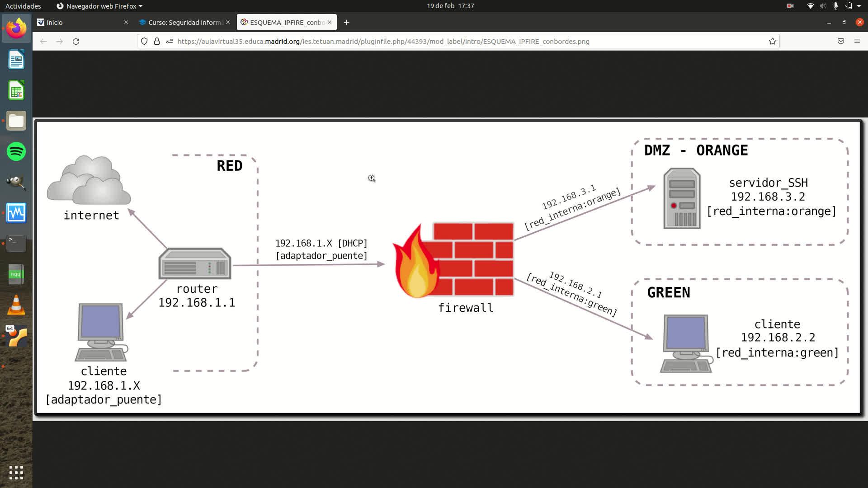Viewport: 868px width, 488px height.
Task: Expand the Navegador web Firefox app menu
Action: 99,6
